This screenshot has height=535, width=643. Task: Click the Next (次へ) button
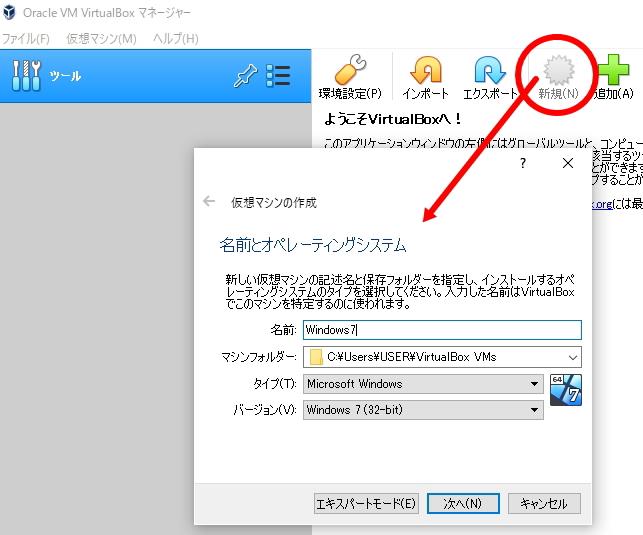pyautogui.click(x=463, y=503)
